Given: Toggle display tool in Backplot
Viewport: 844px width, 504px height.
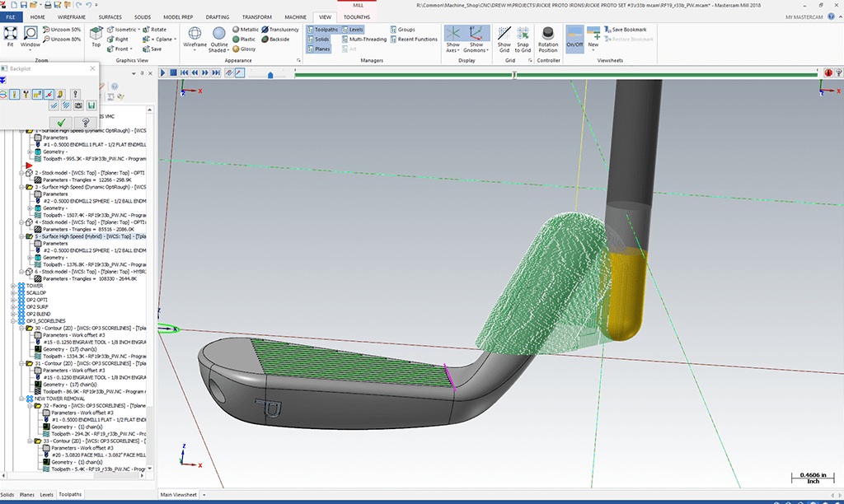Looking at the screenshot, I should click(x=15, y=94).
